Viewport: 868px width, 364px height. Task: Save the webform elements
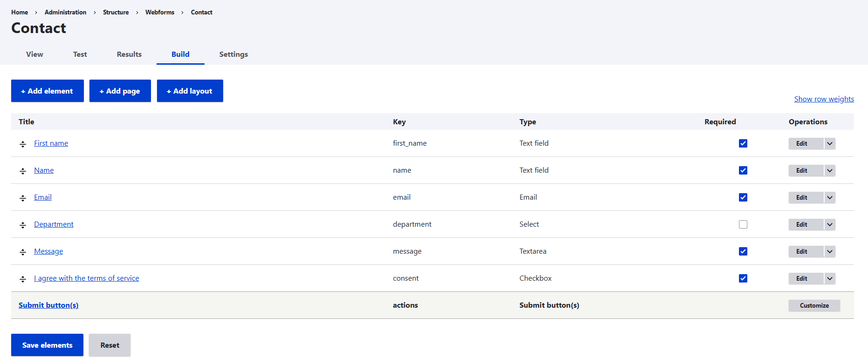pos(47,345)
